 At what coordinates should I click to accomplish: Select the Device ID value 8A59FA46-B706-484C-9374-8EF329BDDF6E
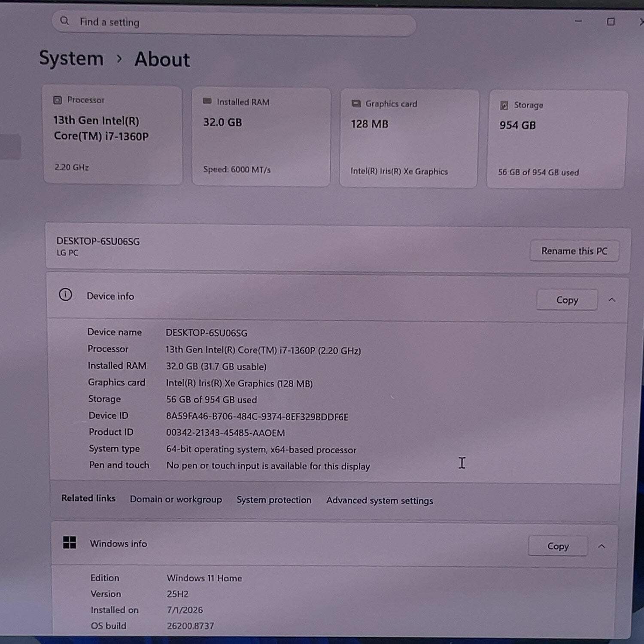(x=257, y=417)
